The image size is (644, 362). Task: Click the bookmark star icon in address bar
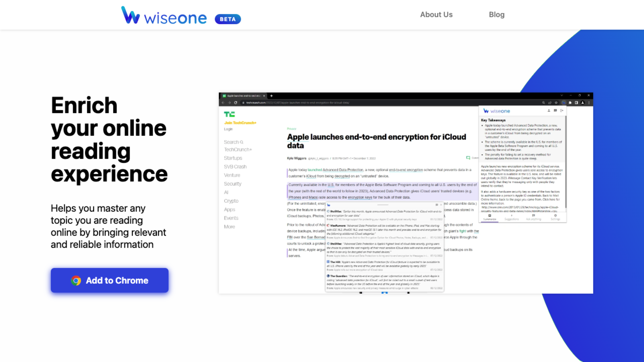556,103
